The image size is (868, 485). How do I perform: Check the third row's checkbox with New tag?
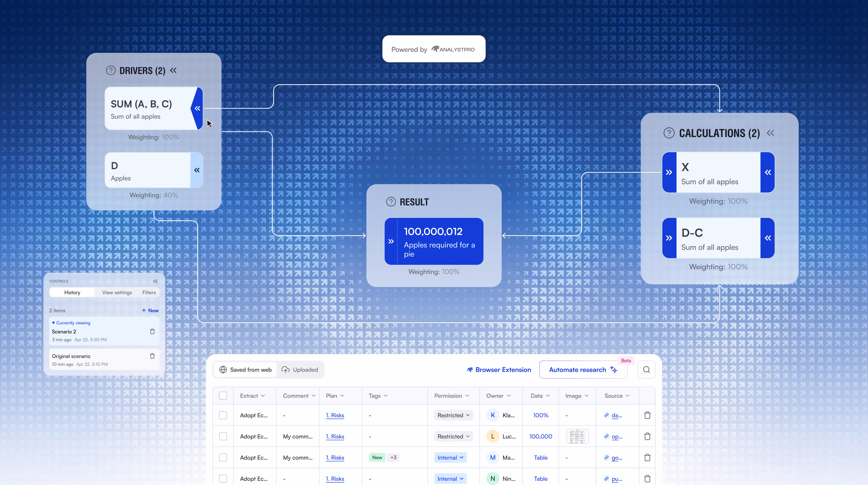[223, 458]
